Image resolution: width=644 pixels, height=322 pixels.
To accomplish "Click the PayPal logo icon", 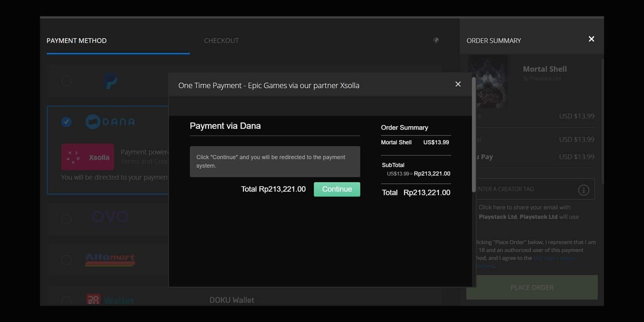I will pyautogui.click(x=110, y=81).
